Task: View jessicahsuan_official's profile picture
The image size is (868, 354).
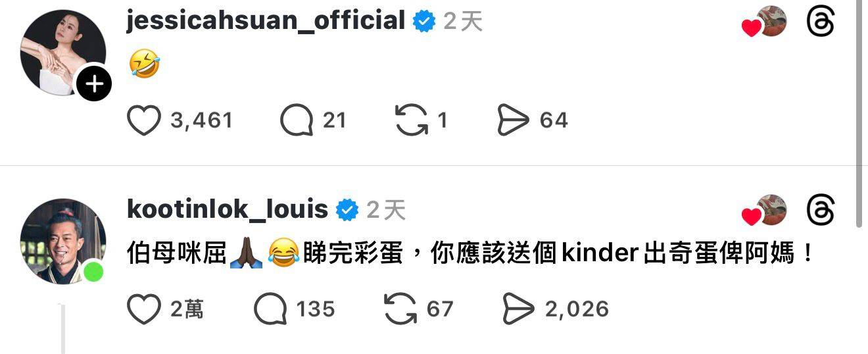Action: tap(63, 53)
